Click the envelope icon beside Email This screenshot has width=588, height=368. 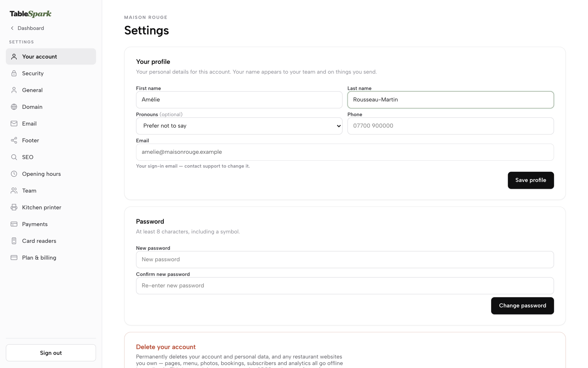tap(14, 124)
